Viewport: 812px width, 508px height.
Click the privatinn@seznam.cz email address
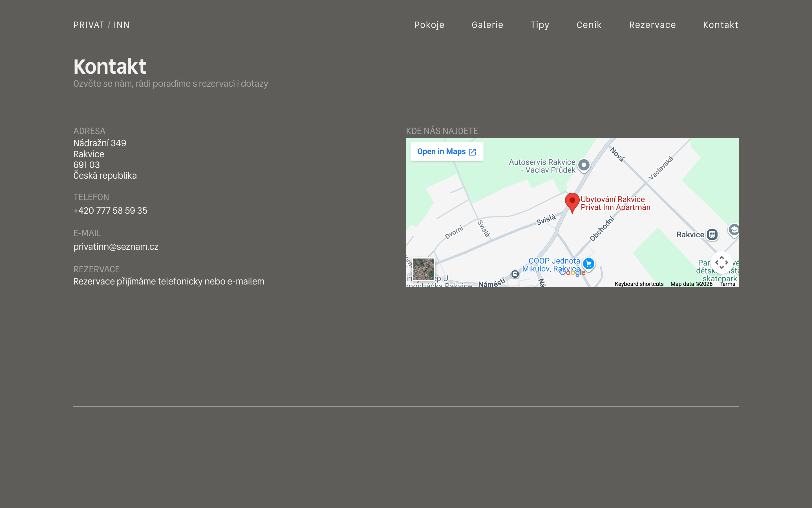116,247
